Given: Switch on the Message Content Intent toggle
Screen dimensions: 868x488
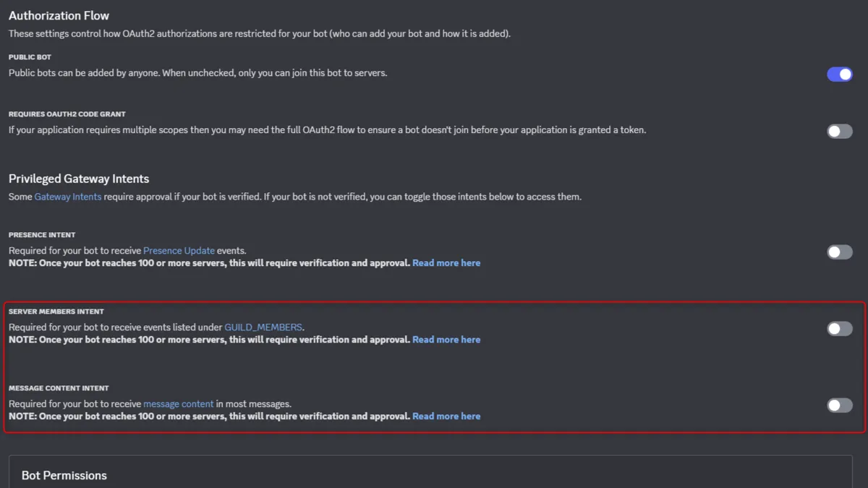Looking at the screenshot, I should click(839, 406).
